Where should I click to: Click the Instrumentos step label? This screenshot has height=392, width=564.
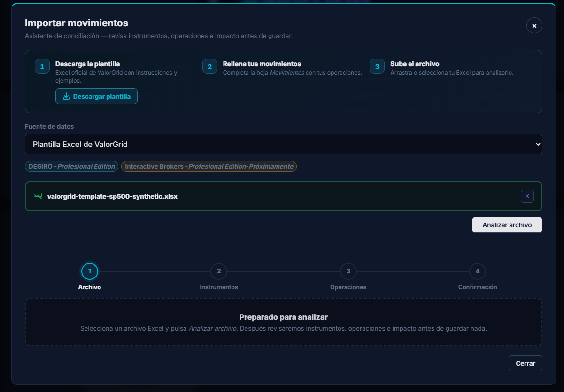pyautogui.click(x=219, y=287)
